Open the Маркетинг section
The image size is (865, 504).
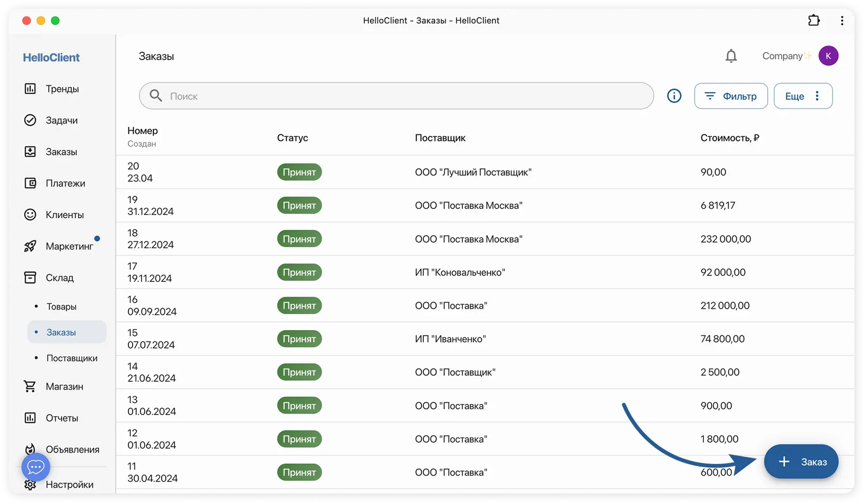click(69, 246)
